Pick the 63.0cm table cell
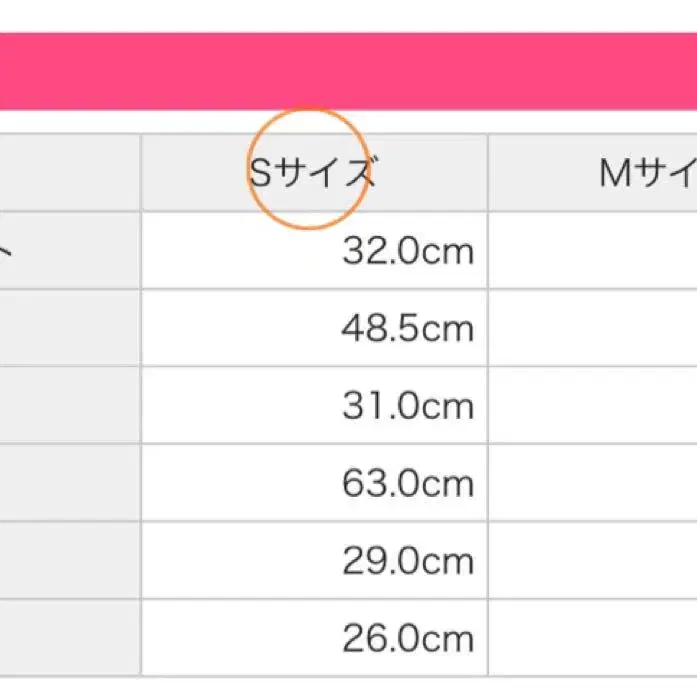 click(x=407, y=484)
